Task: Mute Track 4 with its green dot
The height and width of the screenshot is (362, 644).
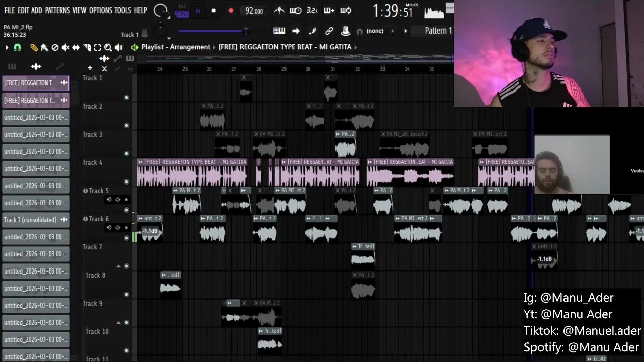Action: click(x=126, y=182)
